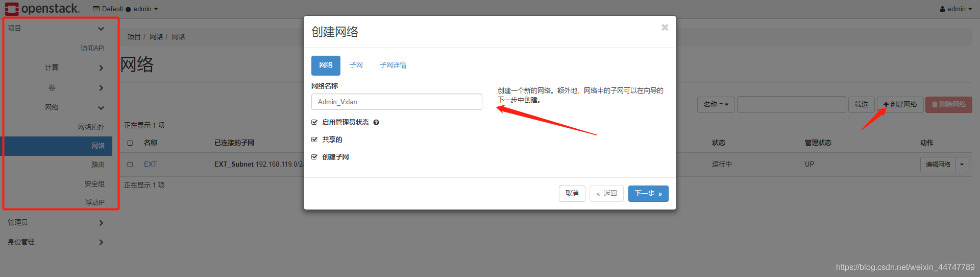Open 安全组 in the sidebar
This screenshot has width=980, height=277.
click(94, 183)
